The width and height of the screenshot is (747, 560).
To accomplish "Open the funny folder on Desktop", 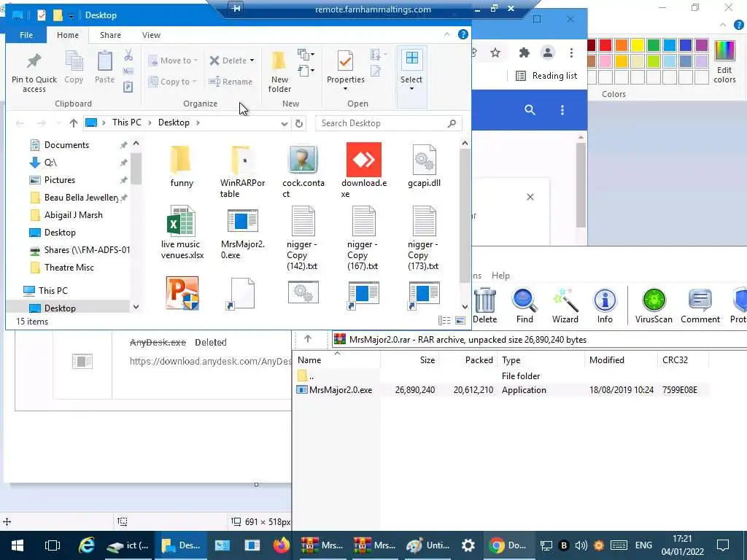I will coord(182,167).
